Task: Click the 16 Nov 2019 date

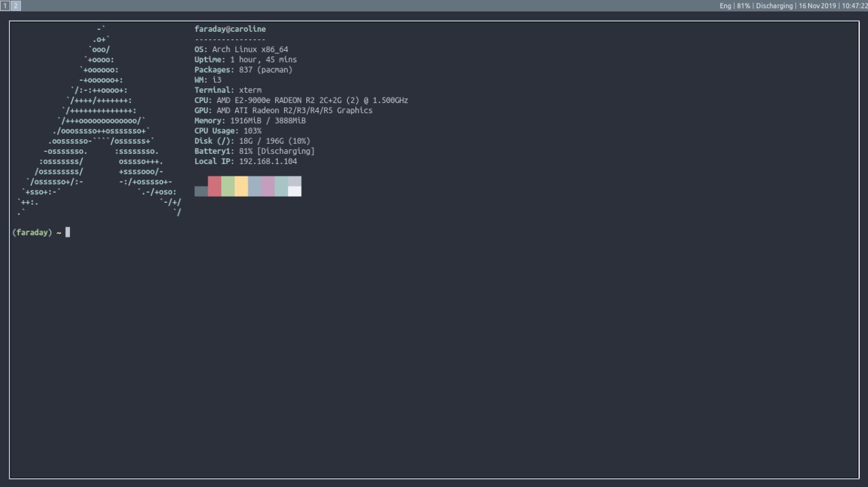Action: 816,5
